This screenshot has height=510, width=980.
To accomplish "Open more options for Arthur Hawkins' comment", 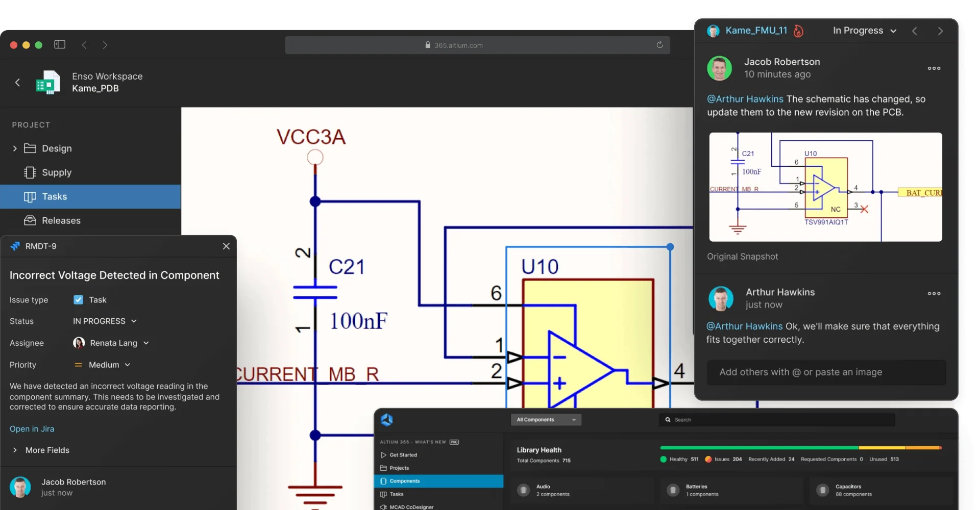I will [934, 293].
